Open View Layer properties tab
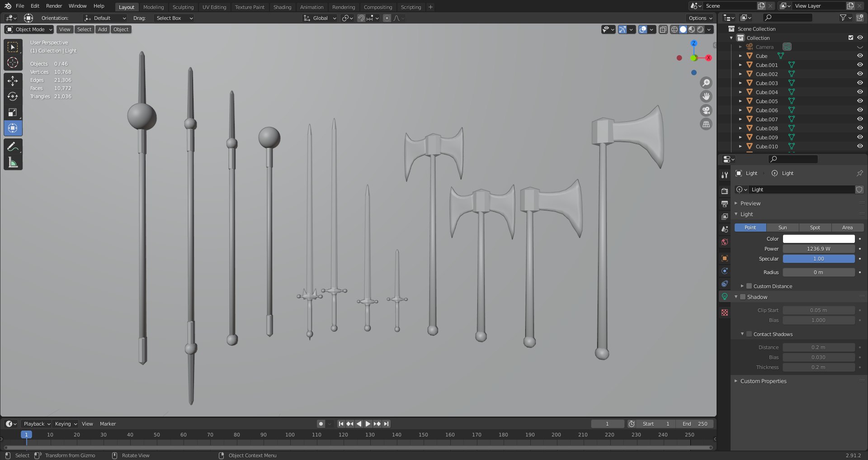The image size is (868, 460). click(725, 216)
